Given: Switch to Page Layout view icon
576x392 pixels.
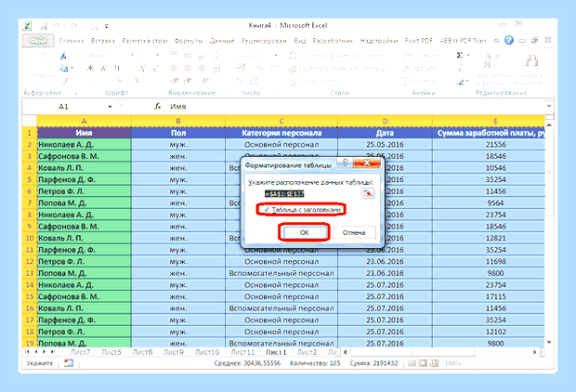Looking at the screenshot, I should 424,363.
